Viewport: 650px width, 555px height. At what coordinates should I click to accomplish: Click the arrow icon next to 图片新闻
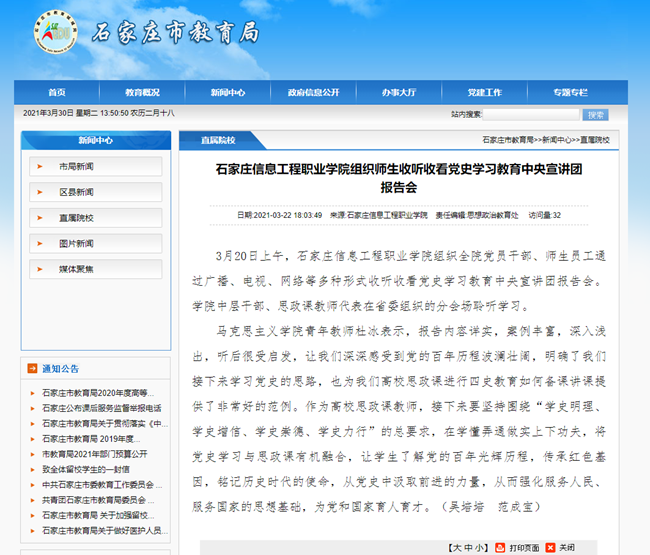point(40,243)
